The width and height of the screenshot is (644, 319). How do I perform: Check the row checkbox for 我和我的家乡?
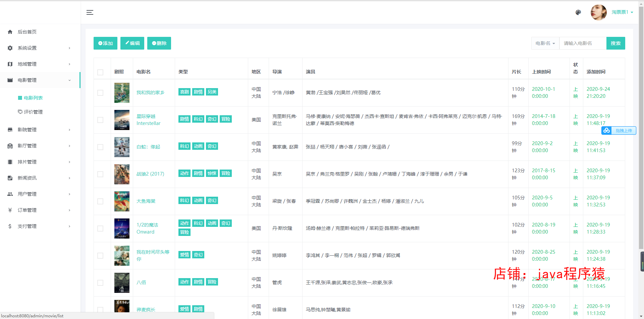(x=100, y=93)
